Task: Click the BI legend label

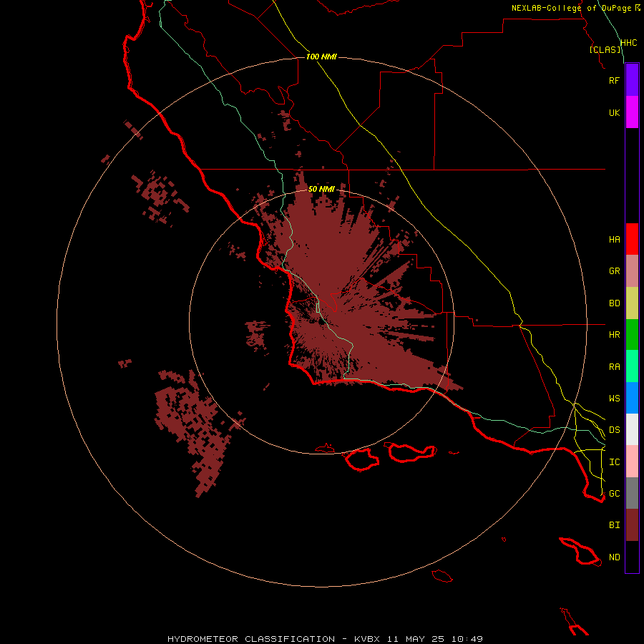Action: [x=614, y=525]
